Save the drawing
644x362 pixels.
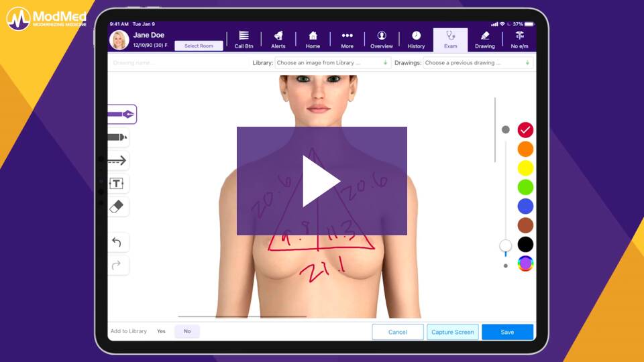tap(507, 332)
